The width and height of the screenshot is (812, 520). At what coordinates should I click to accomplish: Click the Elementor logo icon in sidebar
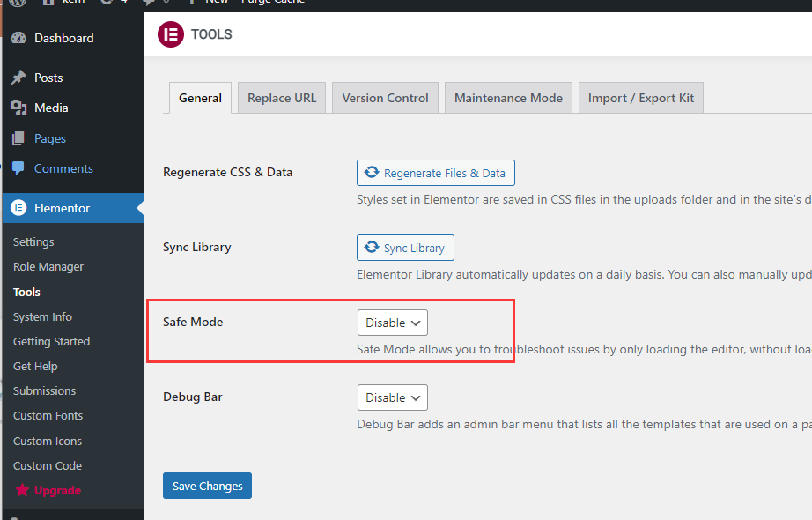(x=18, y=208)
